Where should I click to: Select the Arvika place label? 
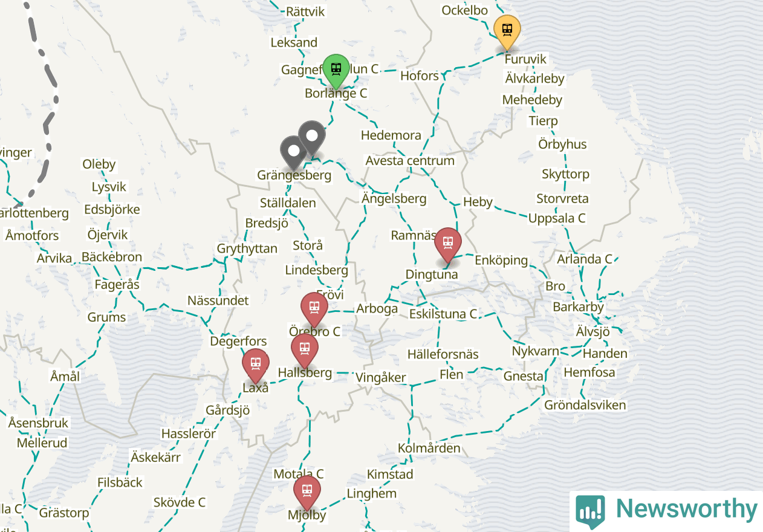pyautogui.click(x=54, y=258)
